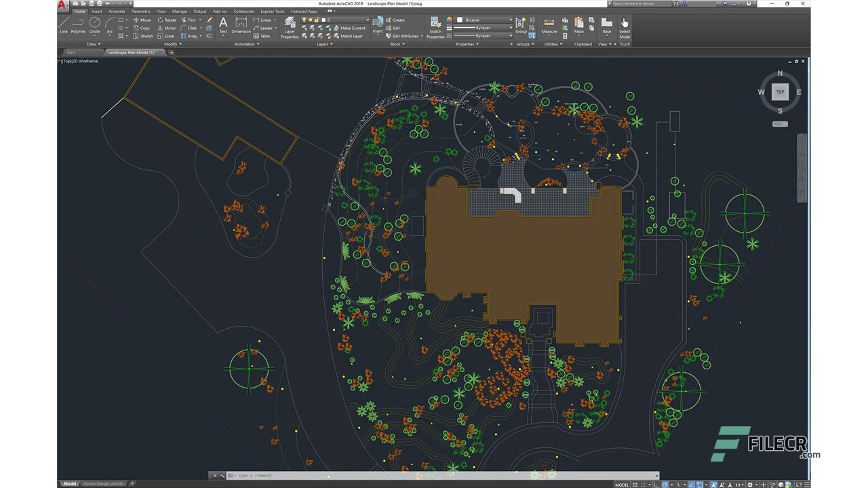Insert a Table from Annotation panel
The width and height of the screenshot is (868, 488).
click(261, 36)
